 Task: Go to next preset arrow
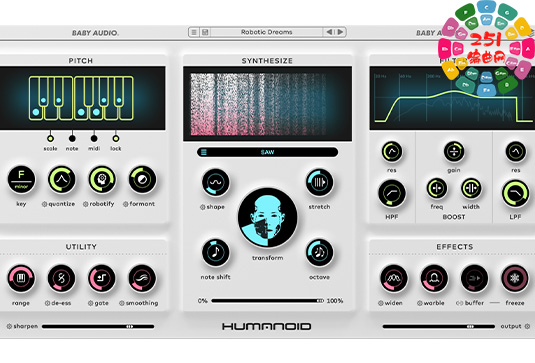point(340,32)
